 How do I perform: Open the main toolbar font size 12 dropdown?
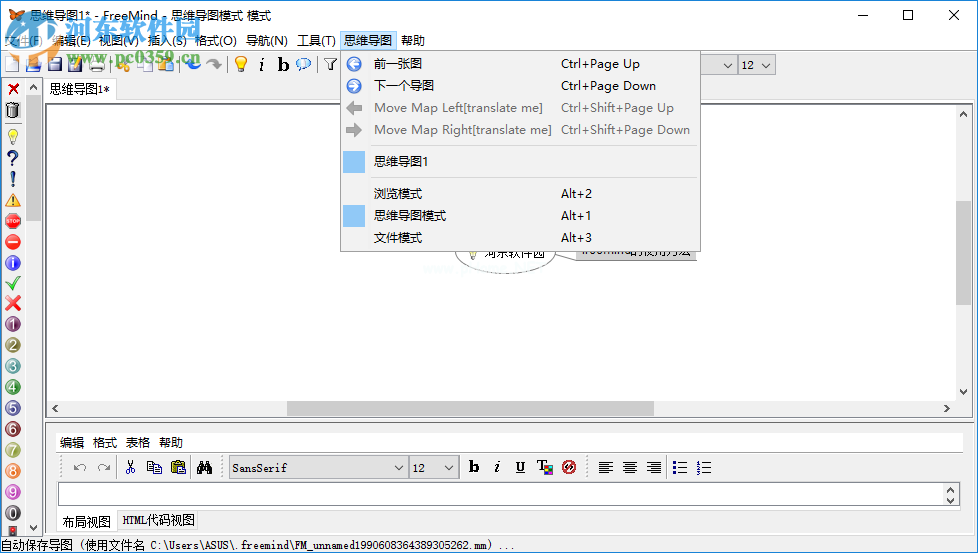(757, 65)
